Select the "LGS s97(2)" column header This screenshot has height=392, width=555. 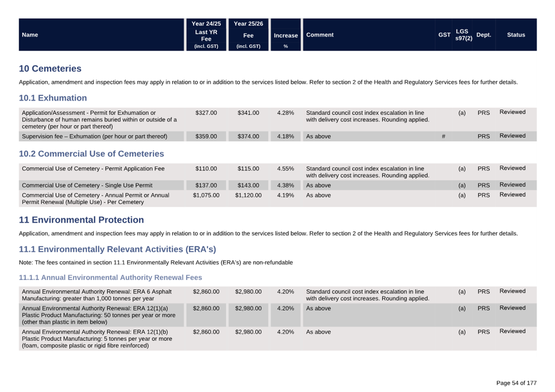point(463,35)
